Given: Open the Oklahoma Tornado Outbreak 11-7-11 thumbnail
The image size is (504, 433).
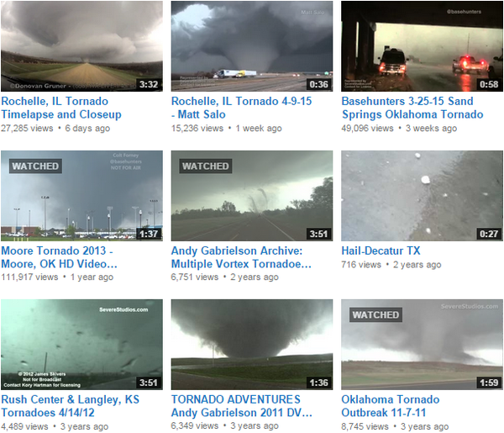Looking at the screenshot, I should coord(422,345).
